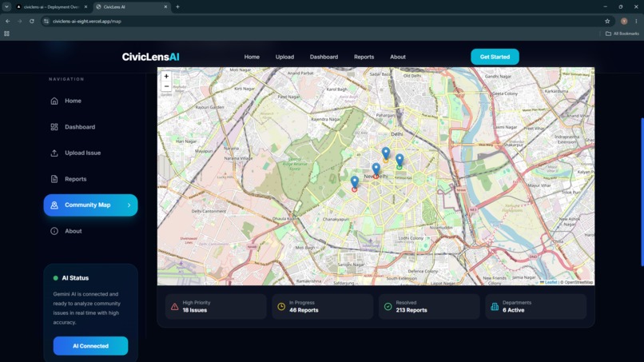Open the Leaflet attribution link
The width and height of the screenshot is (644, 362).
coord(551,282)
